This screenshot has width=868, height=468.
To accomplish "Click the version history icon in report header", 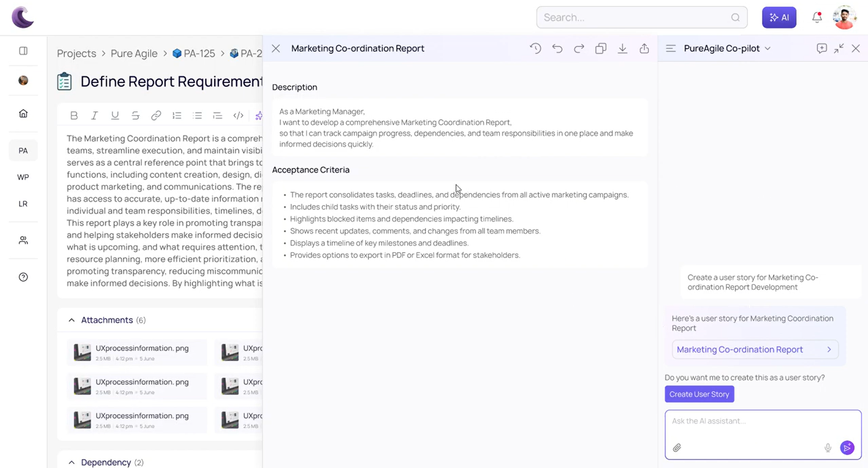I will click(535, 48).
